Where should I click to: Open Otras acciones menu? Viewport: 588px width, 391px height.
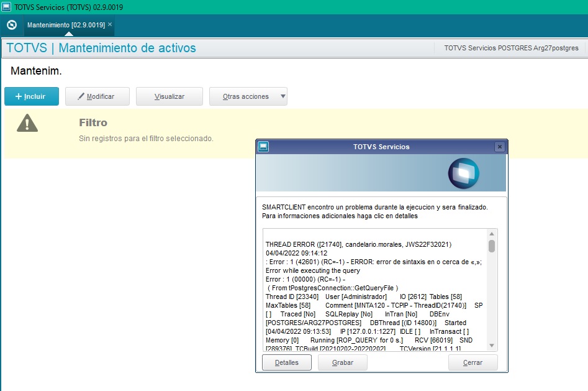point(246,96)
